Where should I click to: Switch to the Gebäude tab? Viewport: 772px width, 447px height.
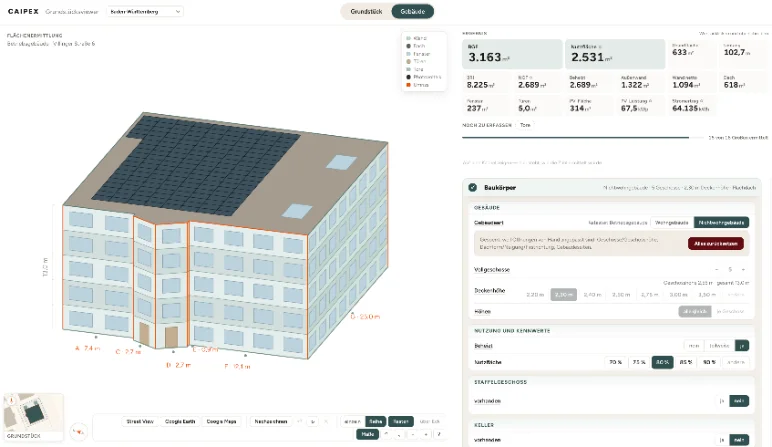(x=413, y=11)
